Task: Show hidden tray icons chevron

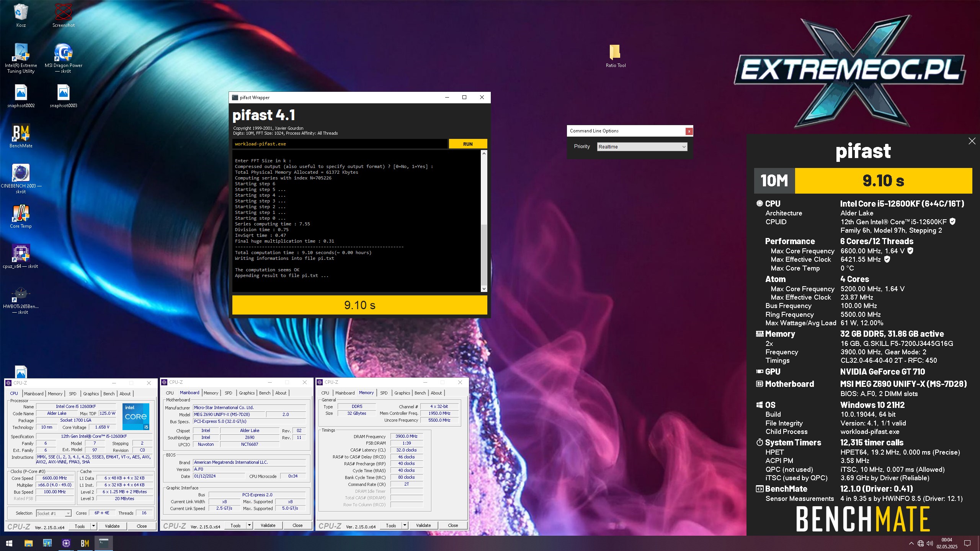Action: click(911, 543)
